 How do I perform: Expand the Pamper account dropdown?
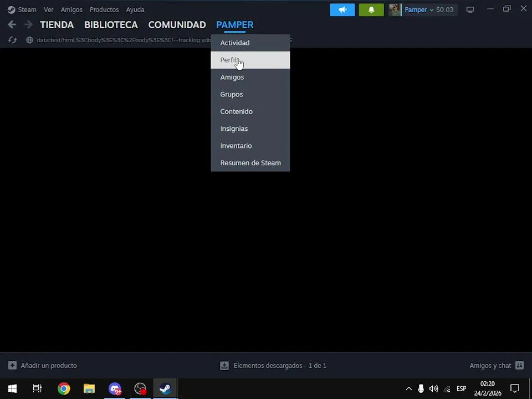[419, 10]
